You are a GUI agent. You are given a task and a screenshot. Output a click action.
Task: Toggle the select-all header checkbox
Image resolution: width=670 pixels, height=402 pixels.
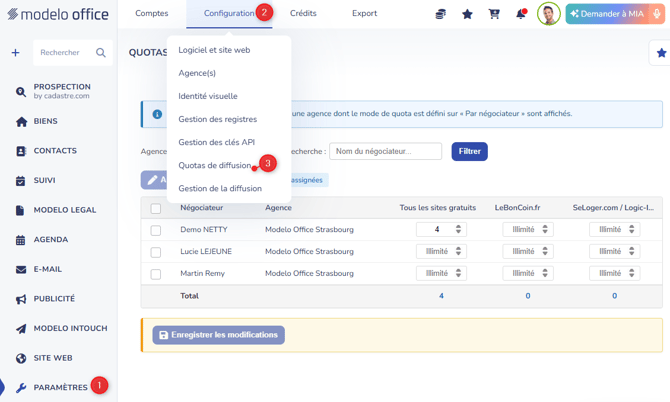(156, 208)
